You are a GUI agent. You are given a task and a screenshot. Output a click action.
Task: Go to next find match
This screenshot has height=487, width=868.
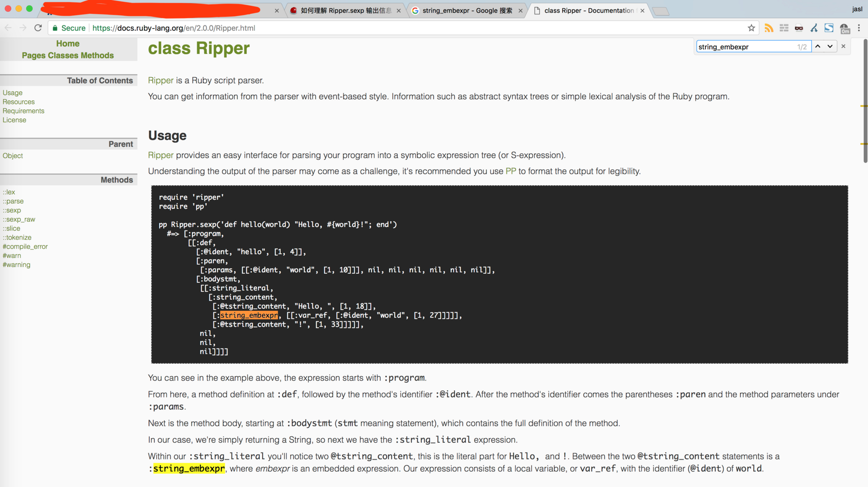[x=830, y=47]
